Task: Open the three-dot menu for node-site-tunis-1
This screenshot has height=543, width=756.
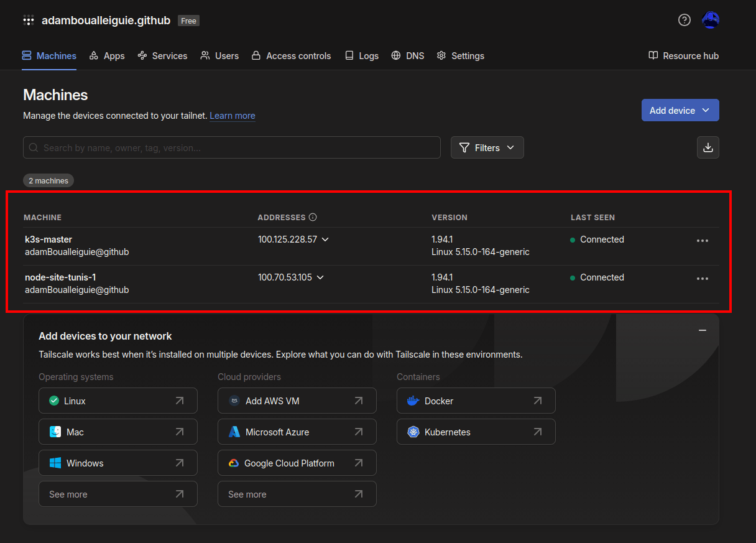Action: [x=703, y=279]
